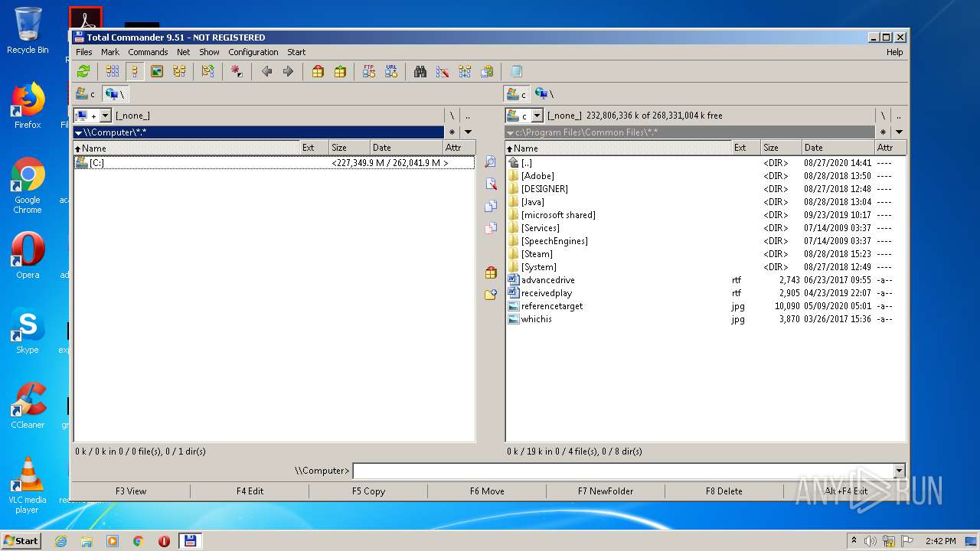Open the Notepad toolbar icon
Image resolution: width=980 pixels, height=551 pixels.
516,71
